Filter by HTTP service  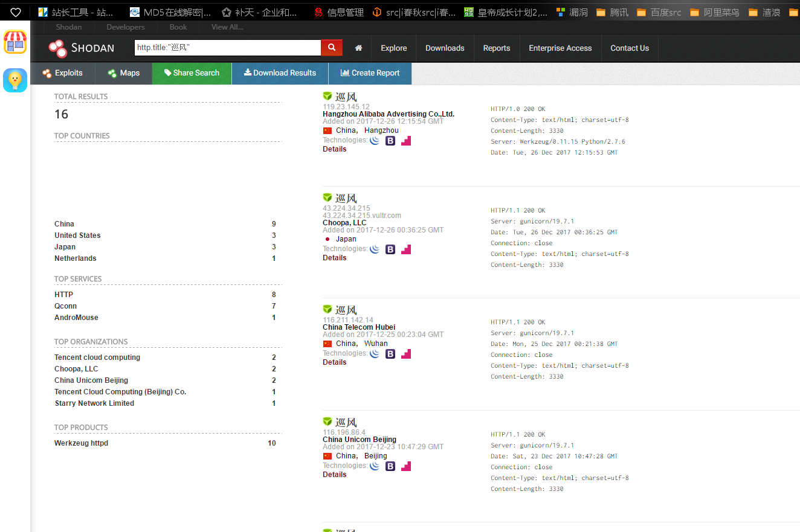click(63, 295)
